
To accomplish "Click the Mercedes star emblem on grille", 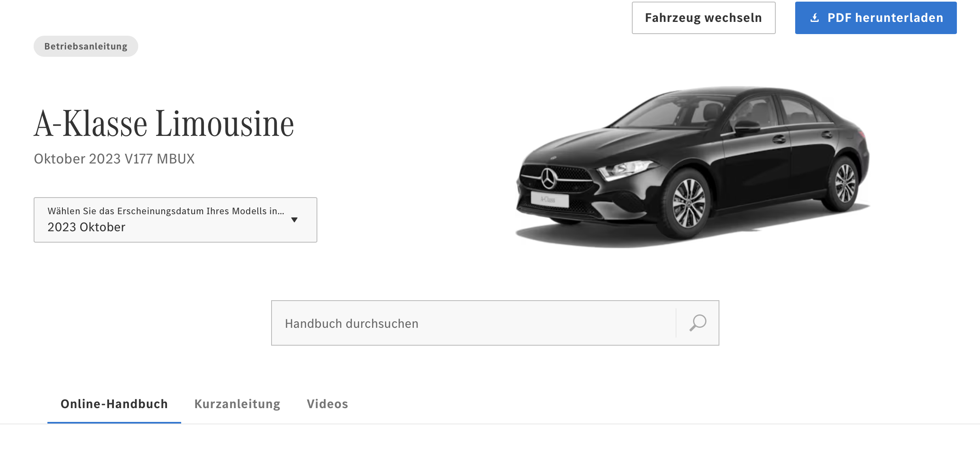I will [548, 179].
